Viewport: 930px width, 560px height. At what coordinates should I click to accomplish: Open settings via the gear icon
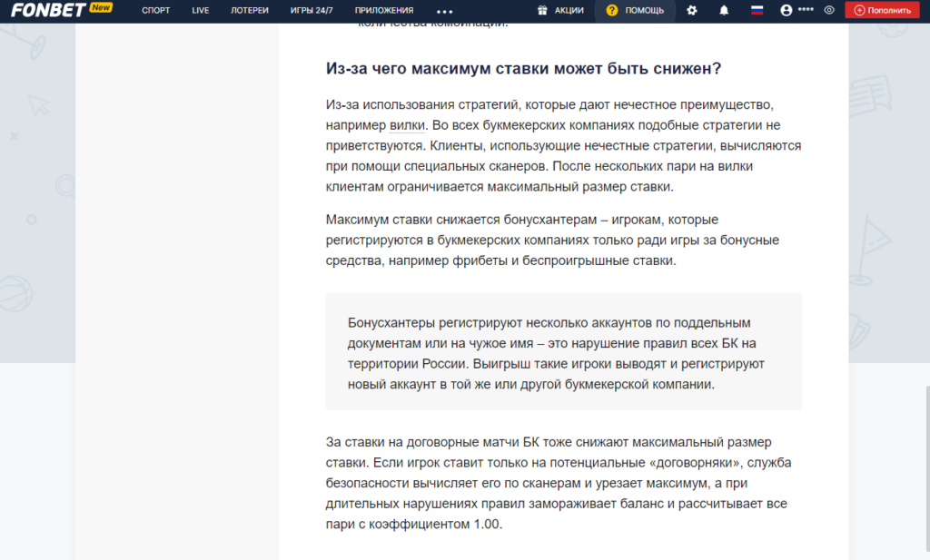pyautogui.click(x=691, y=10)
